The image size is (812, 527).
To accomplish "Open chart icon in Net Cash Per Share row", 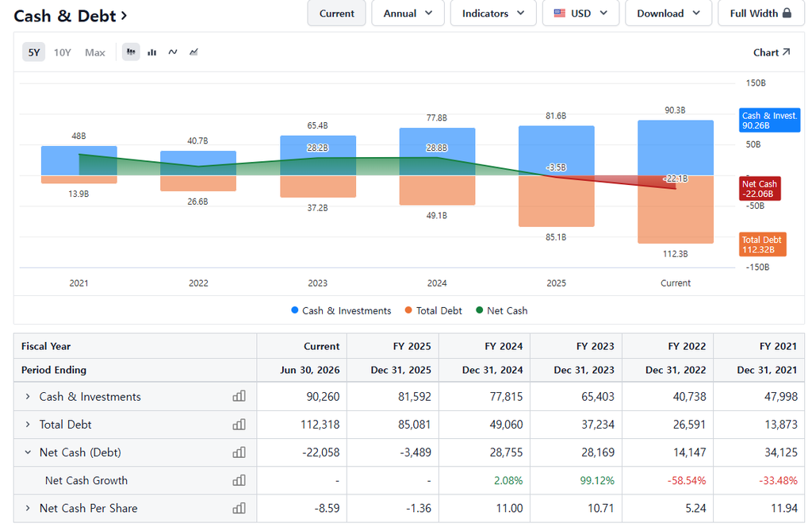I will click(x=239, y=508).
